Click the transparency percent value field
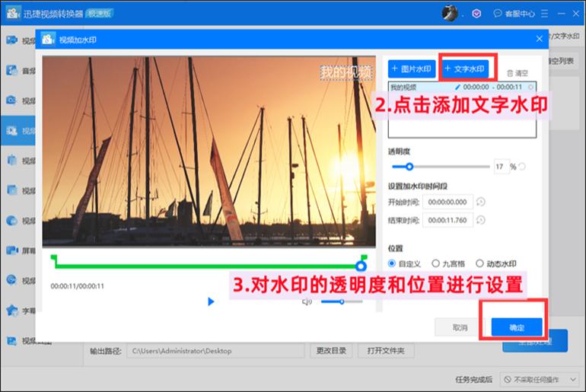The image size is (586, 392). click(x=502, y=167)
